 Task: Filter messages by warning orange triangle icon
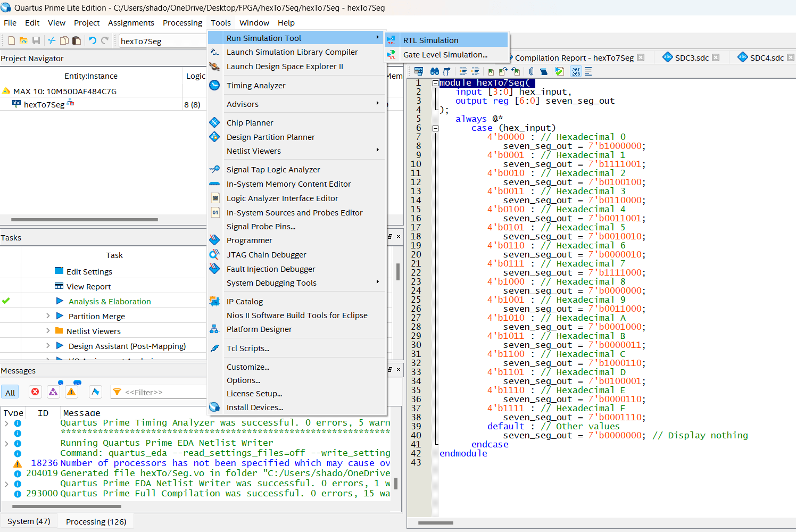pos(71,392)
